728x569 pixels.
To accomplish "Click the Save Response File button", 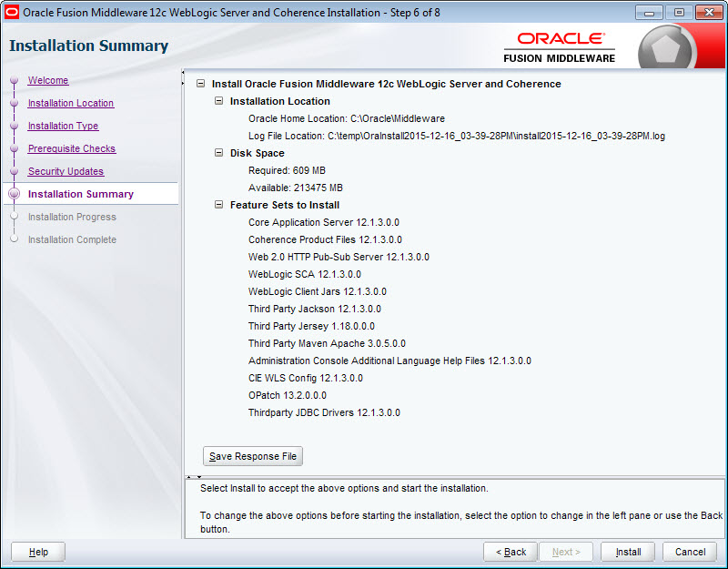I will point(253,456).
